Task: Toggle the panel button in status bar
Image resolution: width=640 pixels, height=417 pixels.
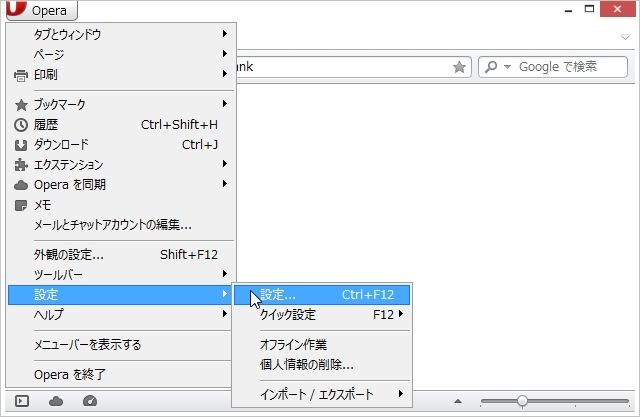Action: 22,401
